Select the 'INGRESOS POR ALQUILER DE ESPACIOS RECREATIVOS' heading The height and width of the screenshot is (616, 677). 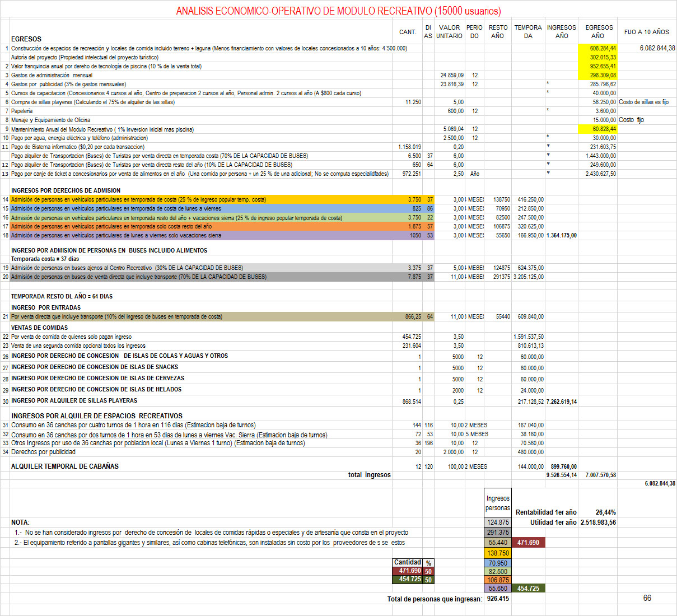(97, 416)
